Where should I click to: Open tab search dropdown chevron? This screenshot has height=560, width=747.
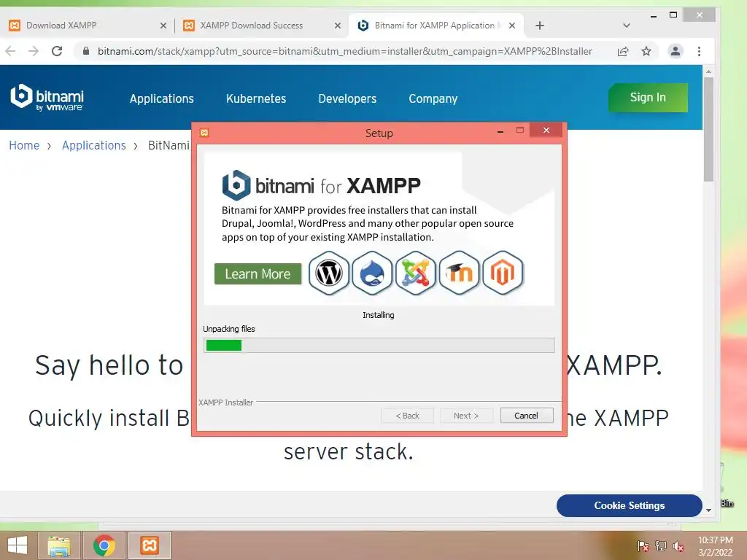(x=627, y=26)
